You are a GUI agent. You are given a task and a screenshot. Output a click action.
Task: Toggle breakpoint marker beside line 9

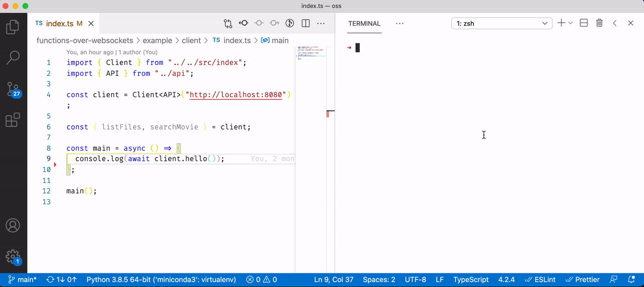[55, 164]
